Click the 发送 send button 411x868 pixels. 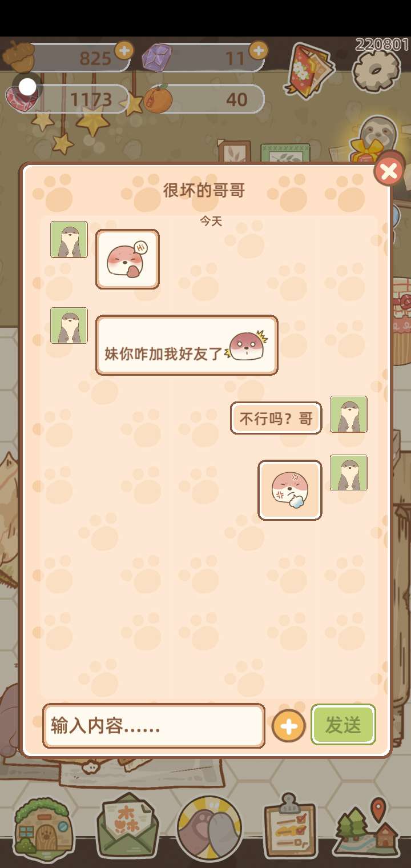[x=344, y=725]
